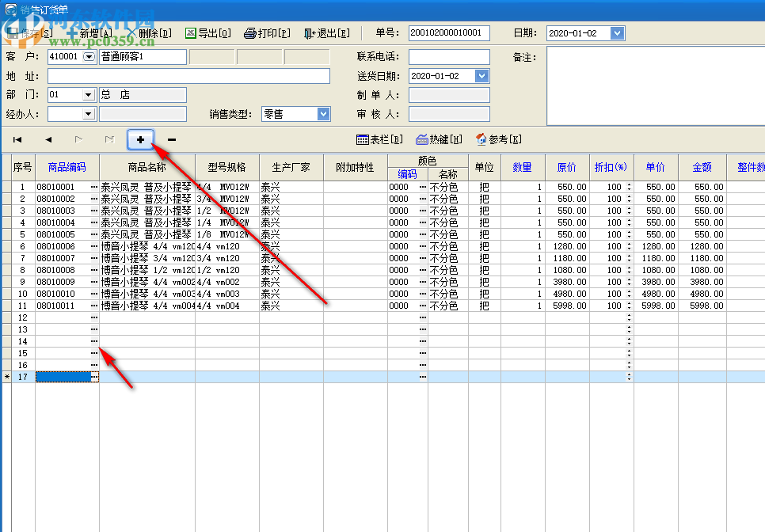Click the product code (商品编码) column header

click(x=67, y=167)
